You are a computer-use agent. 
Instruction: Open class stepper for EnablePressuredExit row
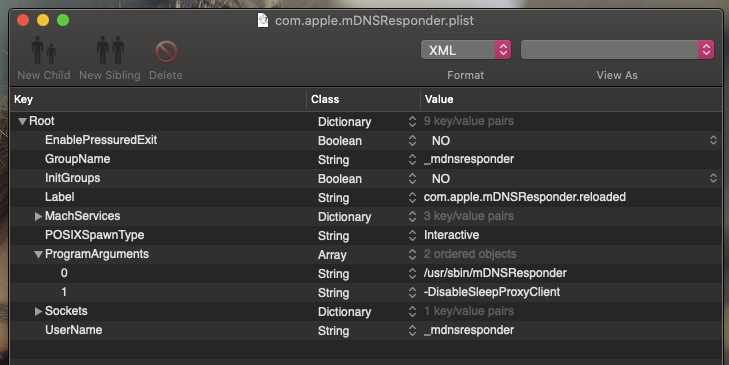[412, 141]
